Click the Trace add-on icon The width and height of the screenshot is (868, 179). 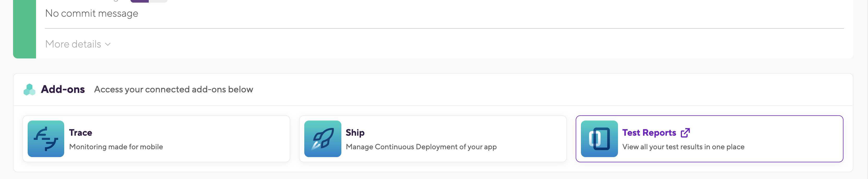46,139
